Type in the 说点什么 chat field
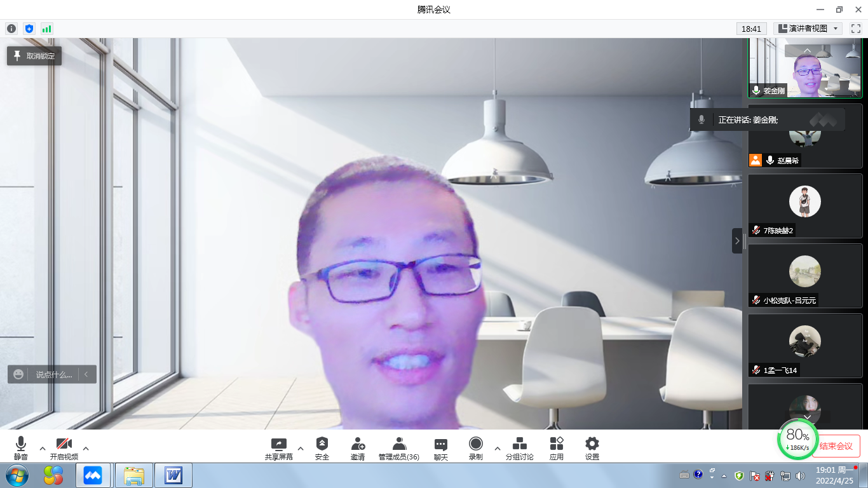The height and width of the screenshot is (488, 868). [x=53, y=374]
